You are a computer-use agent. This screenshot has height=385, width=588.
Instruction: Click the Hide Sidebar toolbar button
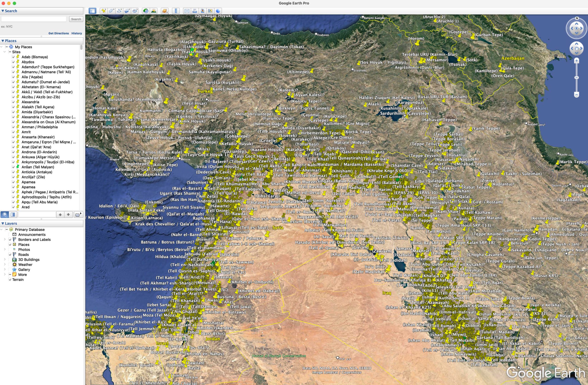(x=92, y=11)
